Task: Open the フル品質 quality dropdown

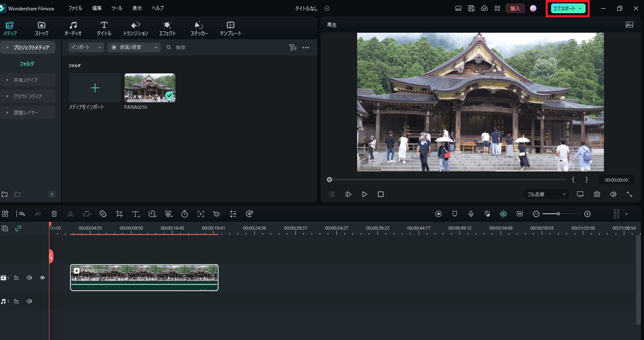Action: pos(546,194)
